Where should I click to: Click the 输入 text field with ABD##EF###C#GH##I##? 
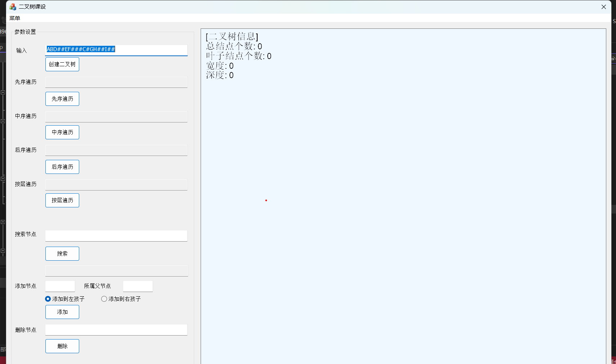point(116,50)
